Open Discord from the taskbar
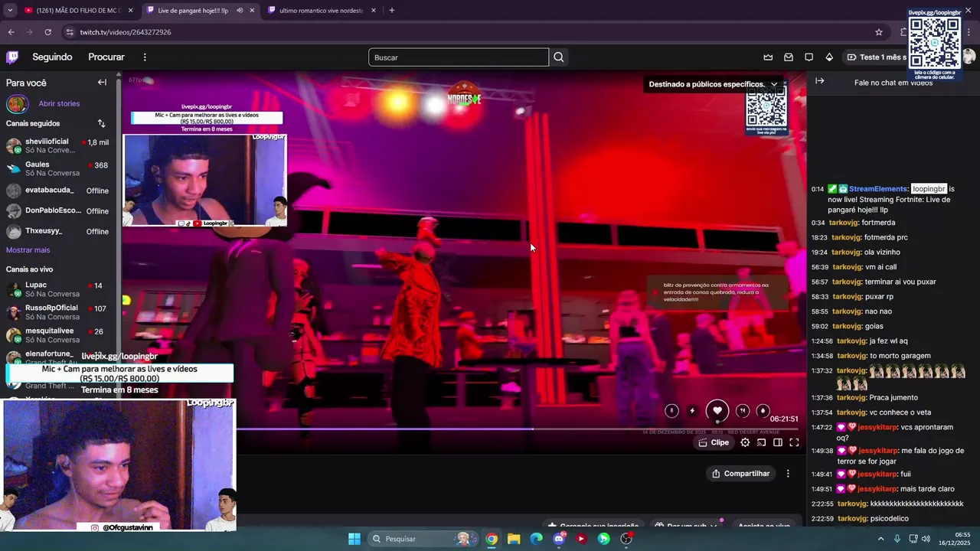 pyautogui.click(x=559, y=539)
